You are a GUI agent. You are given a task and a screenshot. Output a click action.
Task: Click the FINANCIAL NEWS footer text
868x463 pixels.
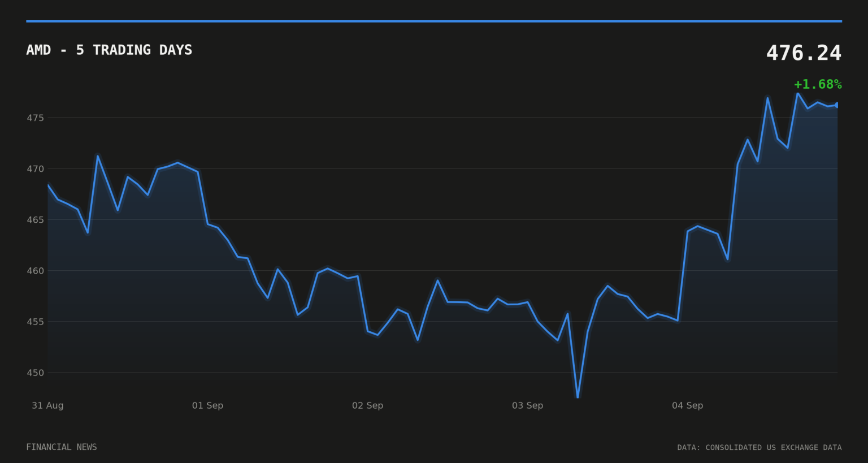tap(62, 447)
